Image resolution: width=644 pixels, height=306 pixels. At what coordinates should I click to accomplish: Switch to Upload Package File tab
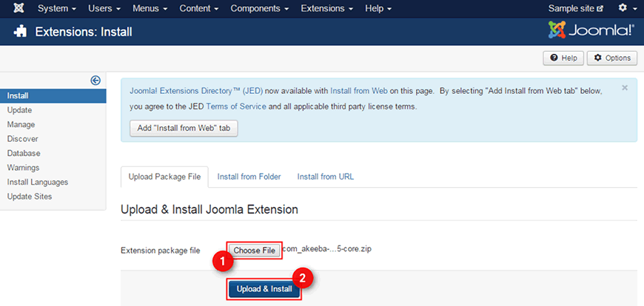164,177
